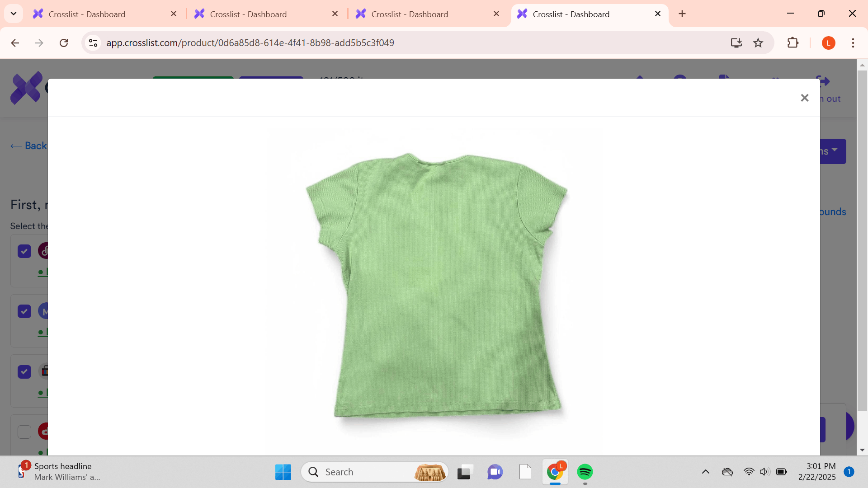
Task: Open Chrome from the taskbar
Action: coord(555,472)
